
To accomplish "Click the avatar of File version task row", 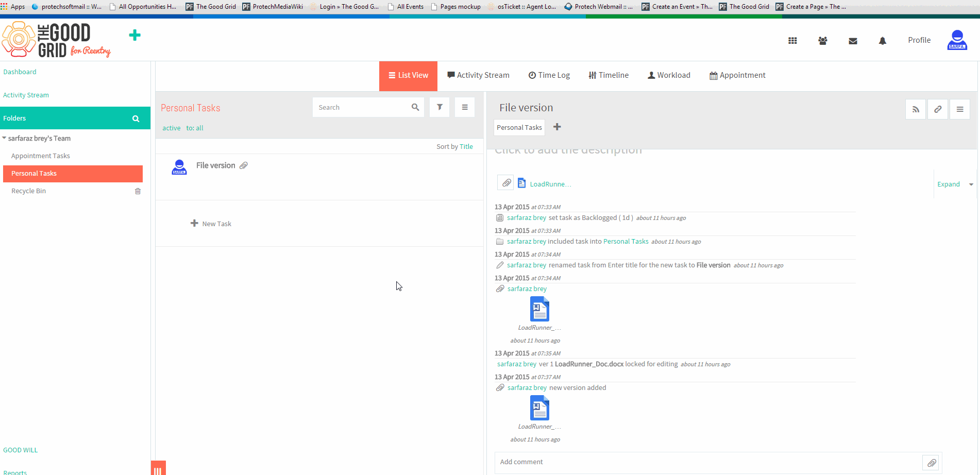I will pos(179,167).
